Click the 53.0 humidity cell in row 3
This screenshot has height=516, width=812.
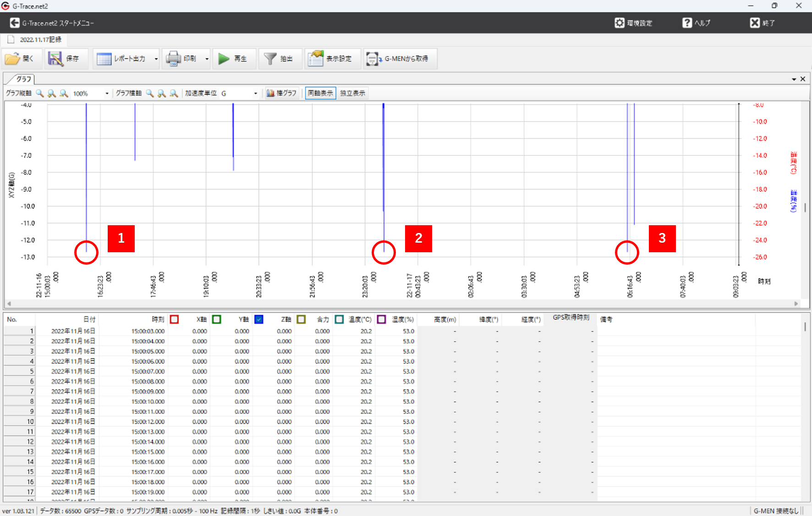pyautogui.click(x=408, y=351)
